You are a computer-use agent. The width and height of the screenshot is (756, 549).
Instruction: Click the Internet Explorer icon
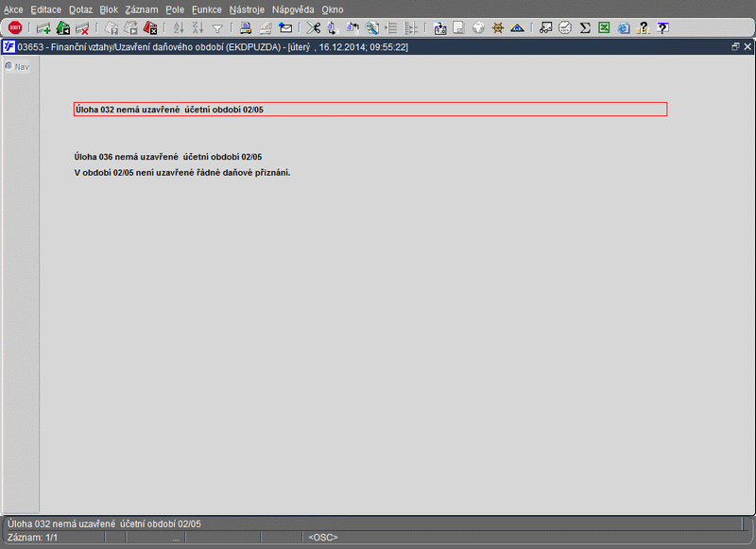point(624,28)
